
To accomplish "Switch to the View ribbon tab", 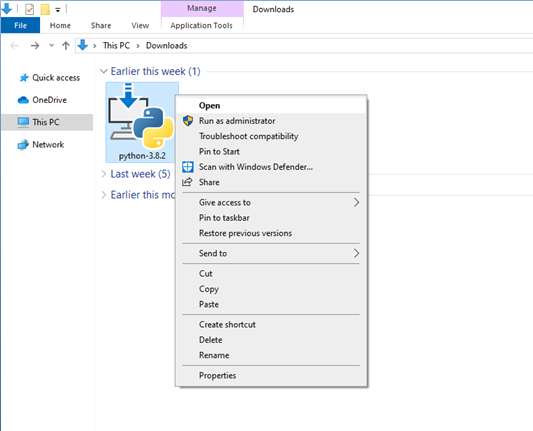I will coord(140,25).
